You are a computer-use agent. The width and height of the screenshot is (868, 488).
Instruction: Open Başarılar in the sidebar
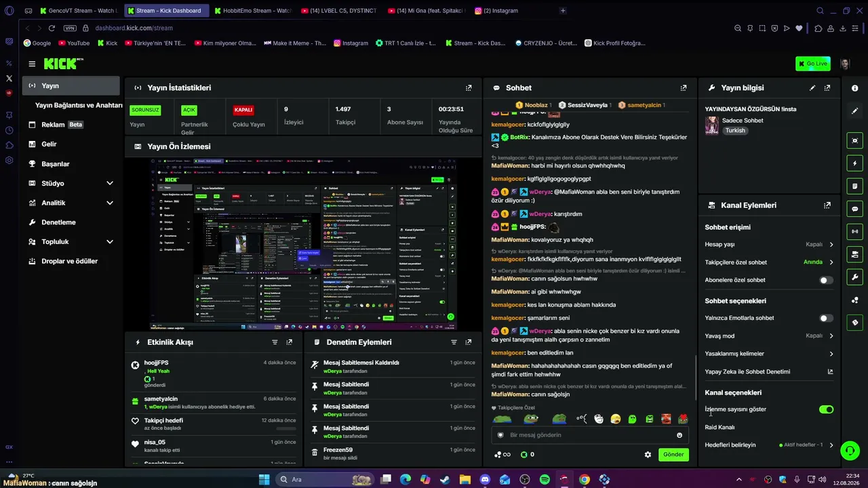point(71,164)
